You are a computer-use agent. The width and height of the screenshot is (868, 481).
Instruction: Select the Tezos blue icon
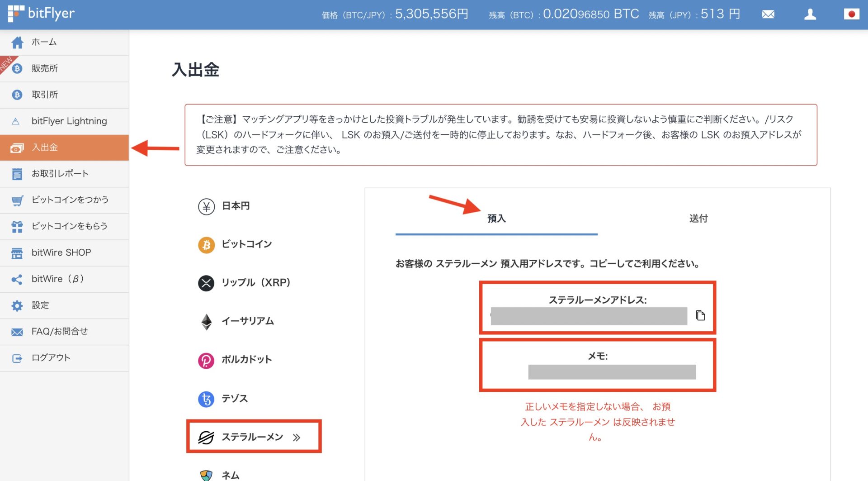(206, 399)
